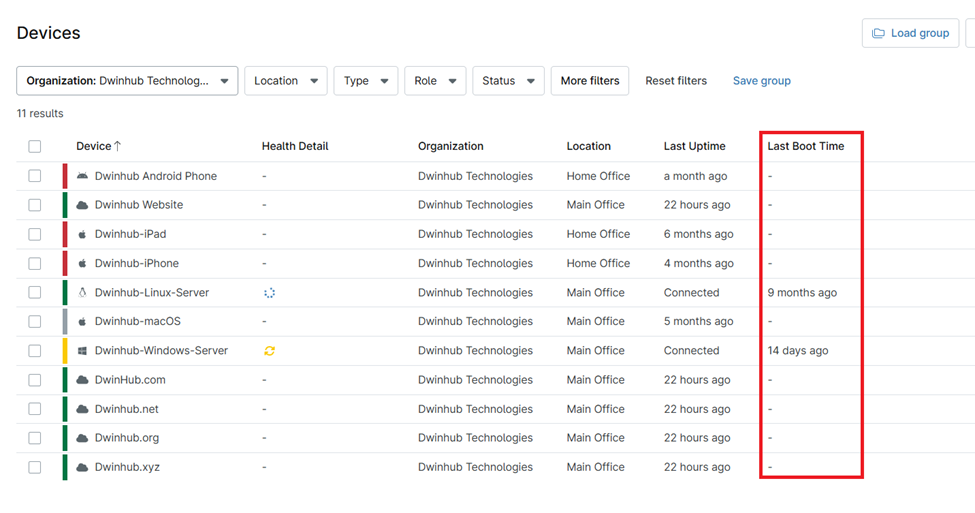Screen dimensions: 975x513
Task: Click the Devices page heading
Action: (49, 33)
